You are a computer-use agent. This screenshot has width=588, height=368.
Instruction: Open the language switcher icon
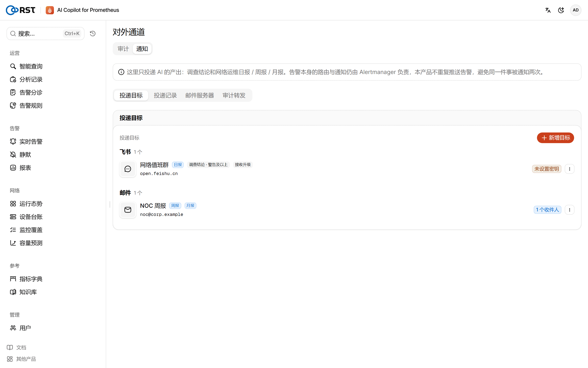(x=548, y=10)
